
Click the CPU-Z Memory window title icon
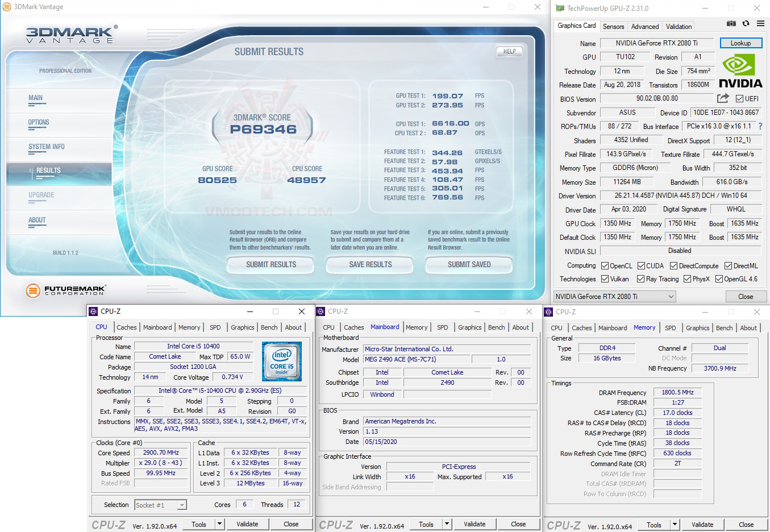pyautogui.click(x=548, y=312)
